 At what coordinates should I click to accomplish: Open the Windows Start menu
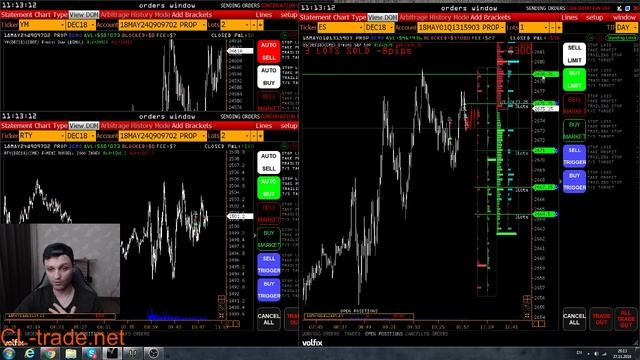9,353
